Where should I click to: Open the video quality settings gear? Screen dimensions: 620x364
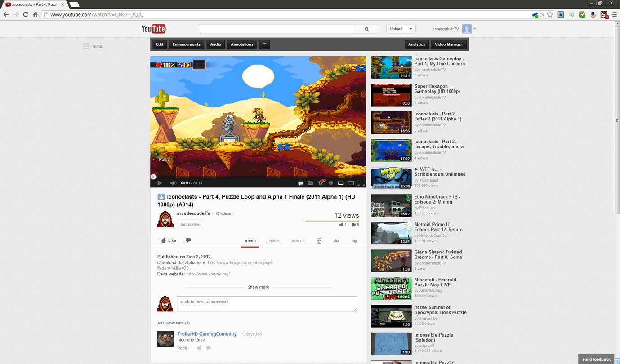coord(321,183)
